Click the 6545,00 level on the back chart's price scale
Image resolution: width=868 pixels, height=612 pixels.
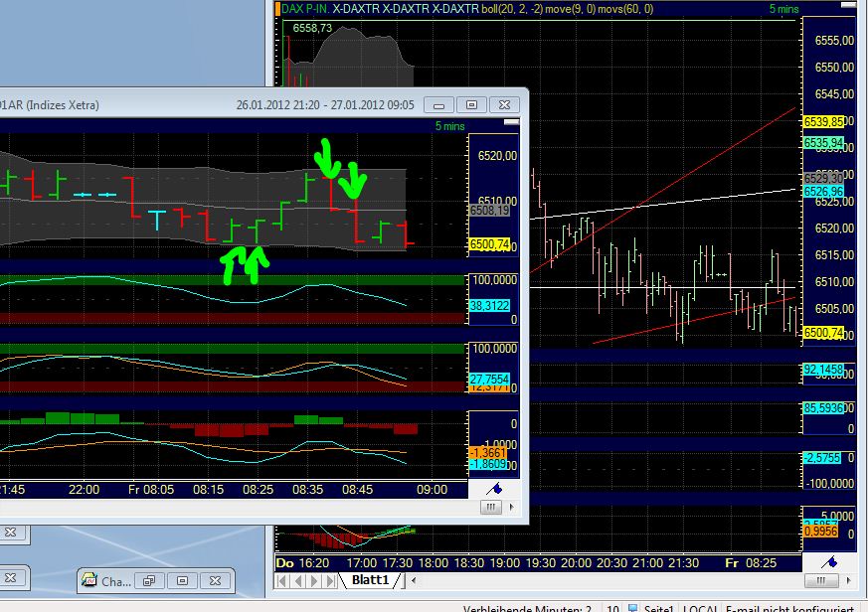835,94
